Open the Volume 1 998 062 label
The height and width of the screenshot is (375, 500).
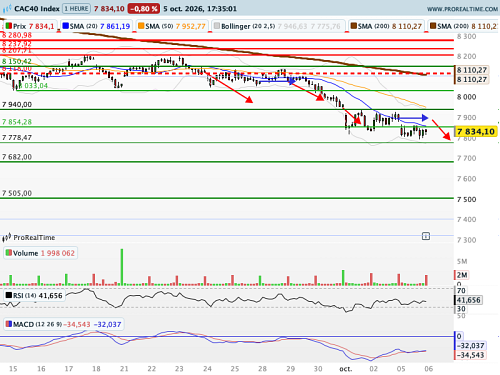pos(41,253)
